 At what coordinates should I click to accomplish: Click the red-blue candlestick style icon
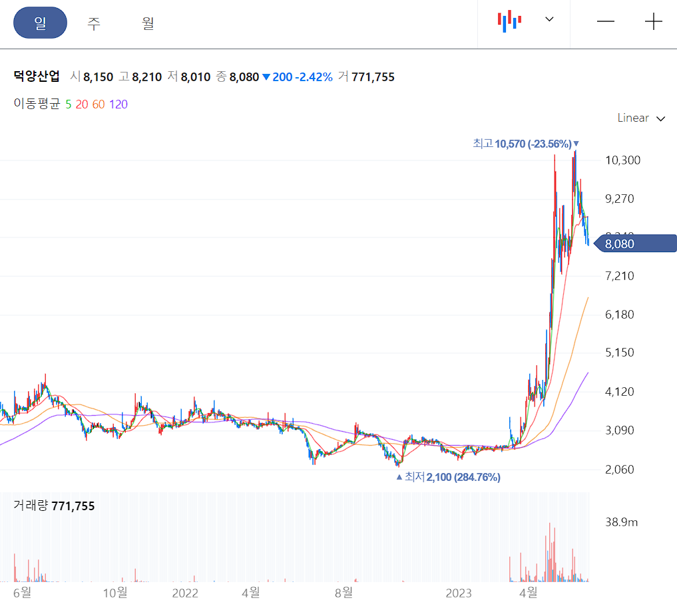pyautogui.click(x=509, y=20)
